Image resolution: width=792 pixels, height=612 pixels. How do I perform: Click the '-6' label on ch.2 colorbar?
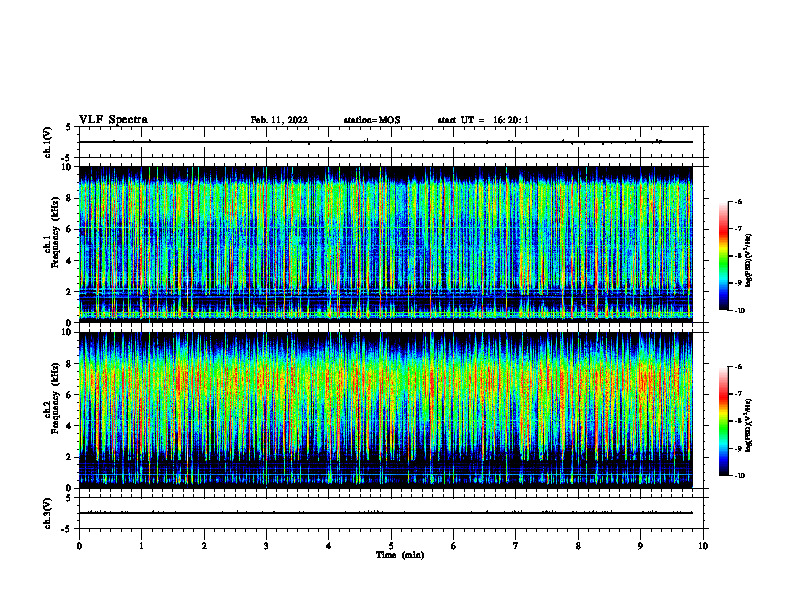pyautogui.click(x=738, y=367)
